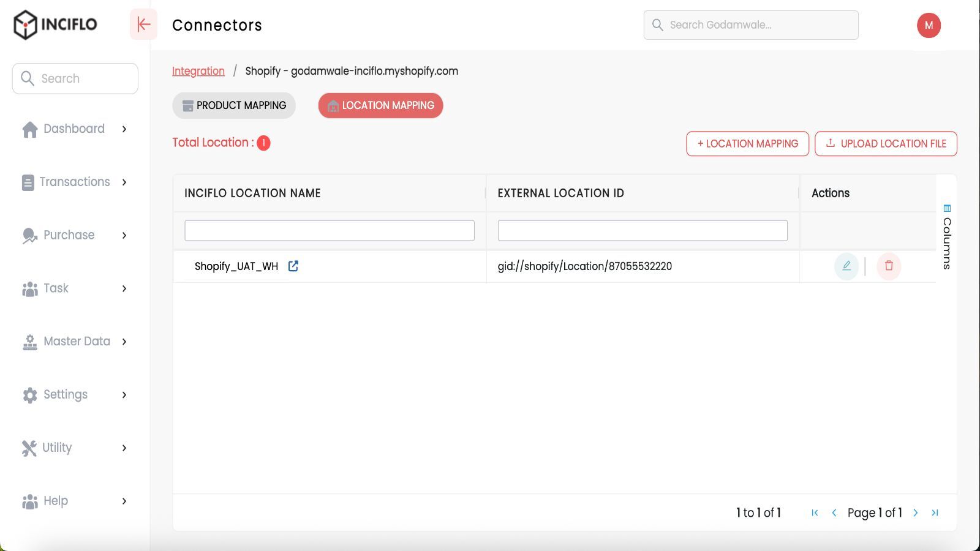Sort by External Location ID header

(560, 193)
